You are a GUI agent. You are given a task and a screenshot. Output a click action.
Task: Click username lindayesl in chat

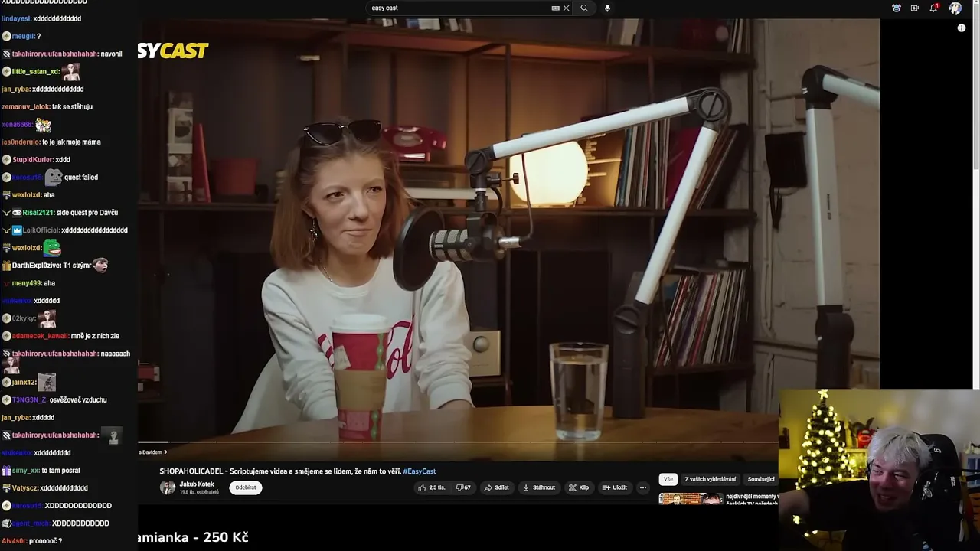pyautogui.click(x=16, y=18)
